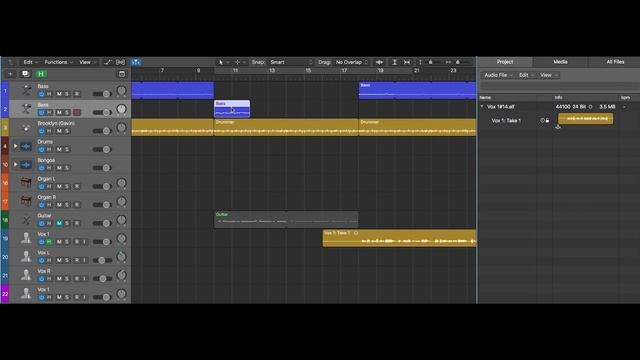Toggle input monitoring on Vox L track
Image resolution: width=640 pixels, height=360 pixels.
pos(85,260)
